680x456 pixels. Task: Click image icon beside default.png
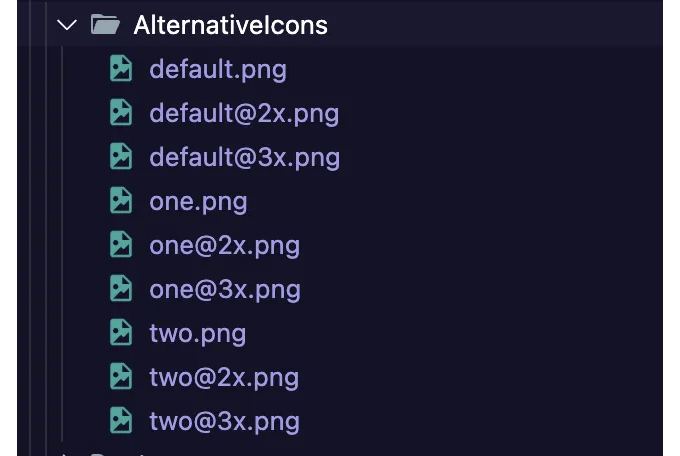[x=121, y=69]
